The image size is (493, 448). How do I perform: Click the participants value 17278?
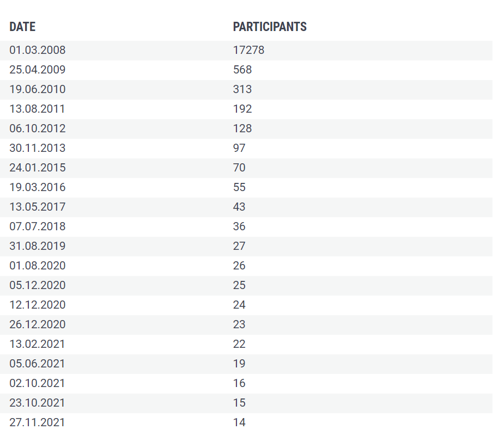248,50
